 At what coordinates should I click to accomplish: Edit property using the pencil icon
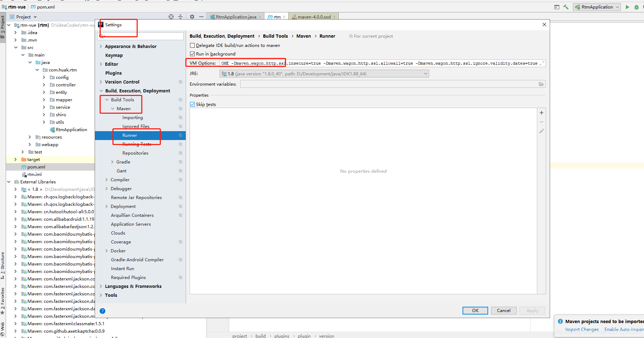point(541,131)
